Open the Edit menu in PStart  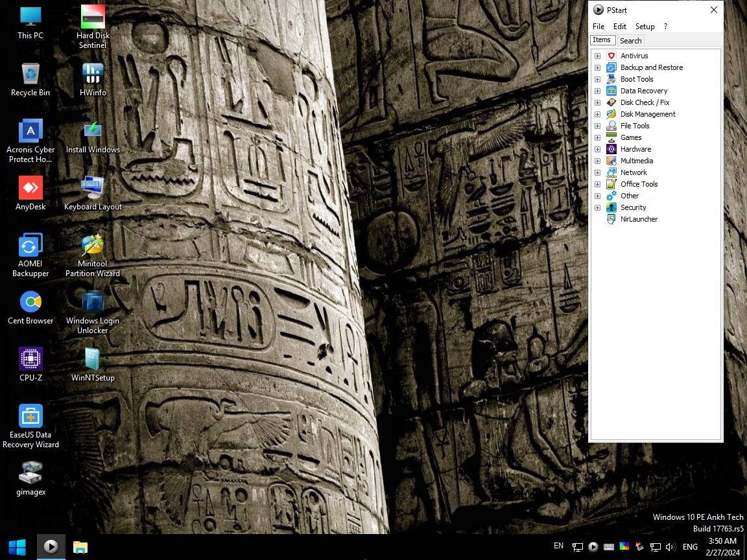619,27
